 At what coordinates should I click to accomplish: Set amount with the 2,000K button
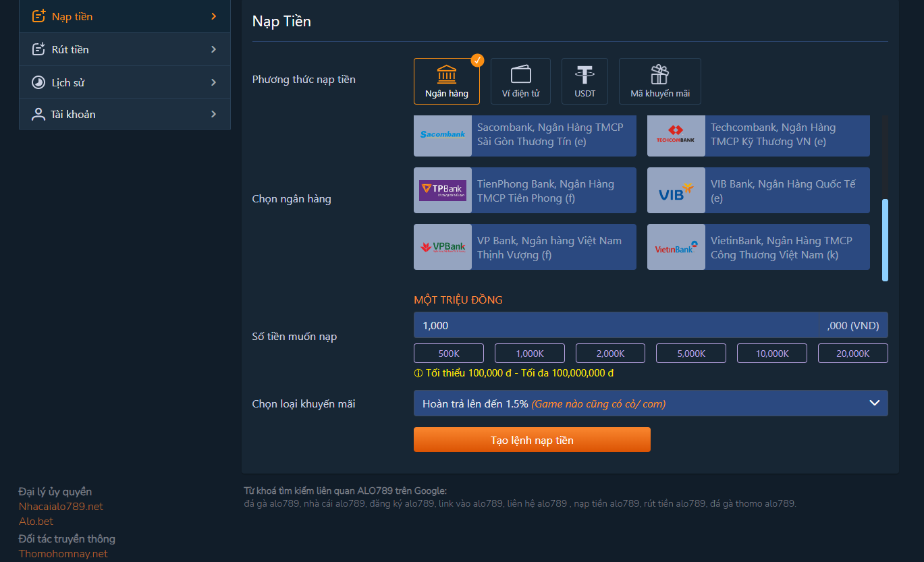click(610, 354)
